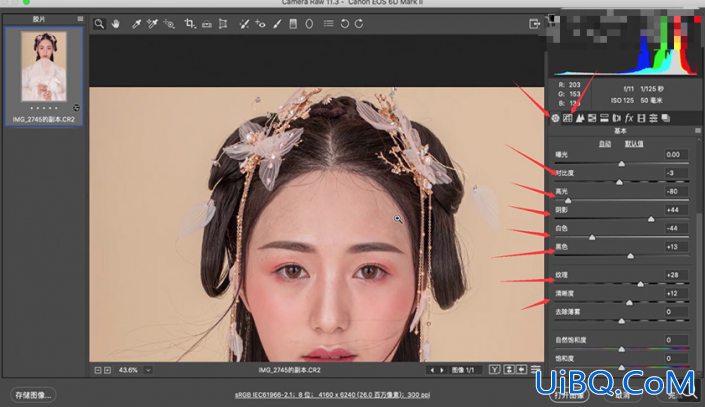This screenshot has width=705, height=407.
Task: Click the Default (默认值) link
Action: click(x=634, y=144)
